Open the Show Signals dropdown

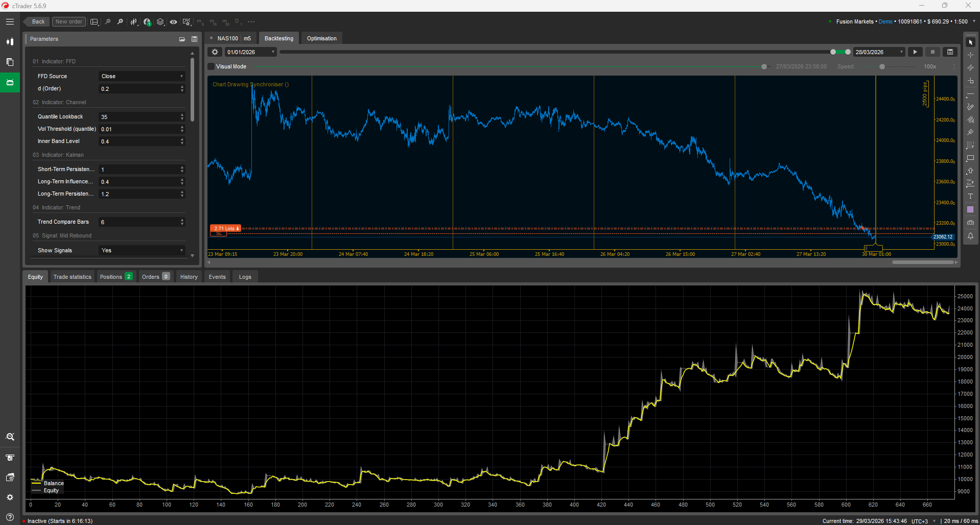pos(142,250)
